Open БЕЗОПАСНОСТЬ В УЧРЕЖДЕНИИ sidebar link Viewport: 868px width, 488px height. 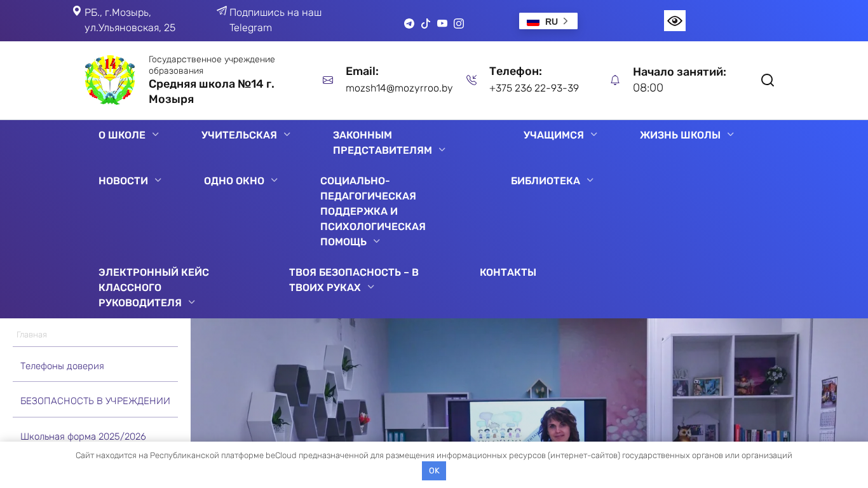coord(95,401)
